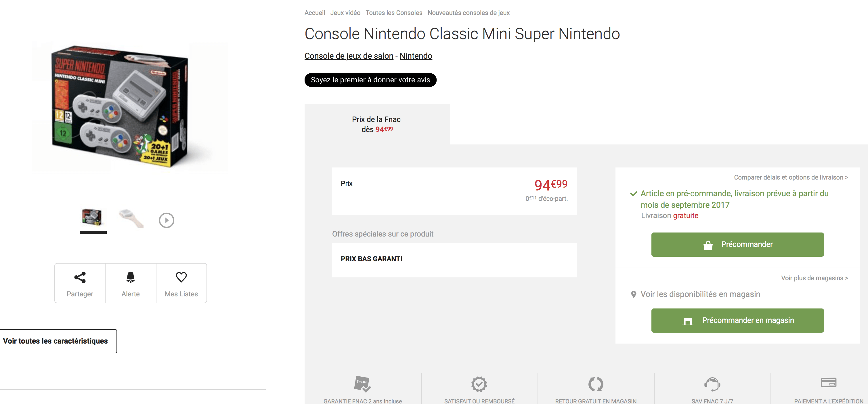This screenshot has width=868, height=404.
Task: Click the SAV Fnac headset icon
Action: click(x=712, y=384)
